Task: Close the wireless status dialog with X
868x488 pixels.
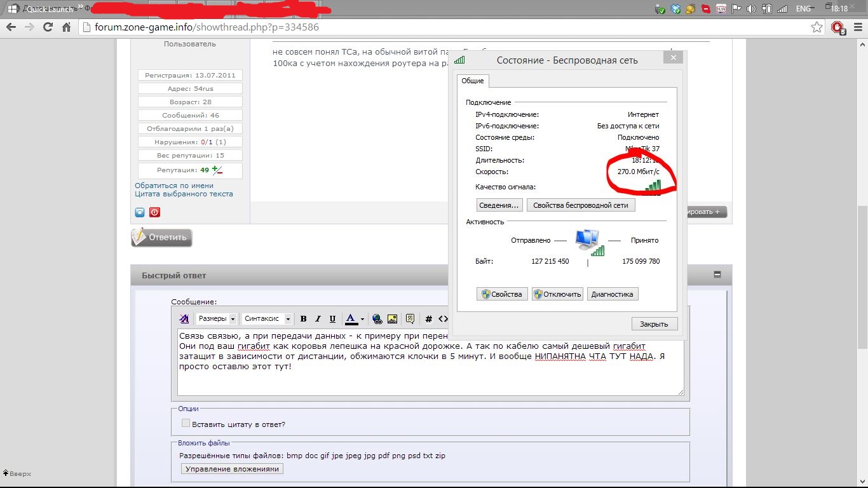Action: 673,57
